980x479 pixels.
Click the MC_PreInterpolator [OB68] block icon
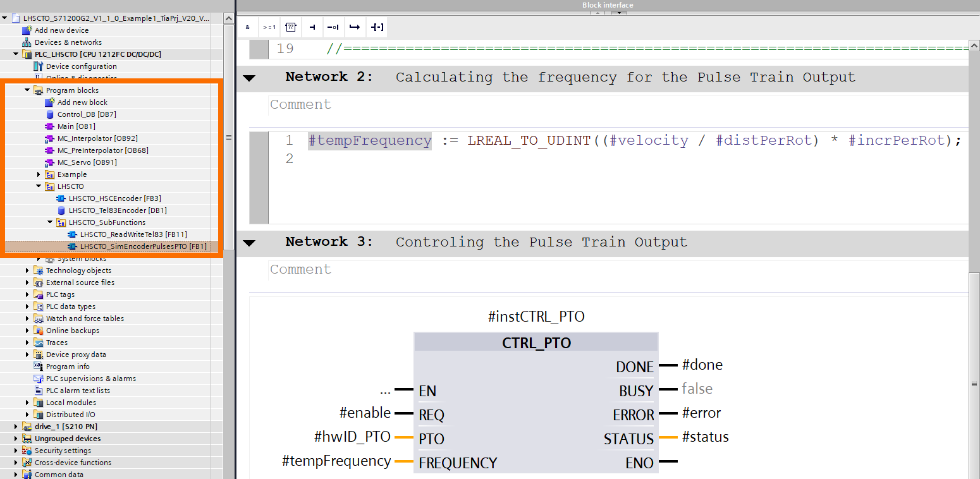[x=50, y=150]
